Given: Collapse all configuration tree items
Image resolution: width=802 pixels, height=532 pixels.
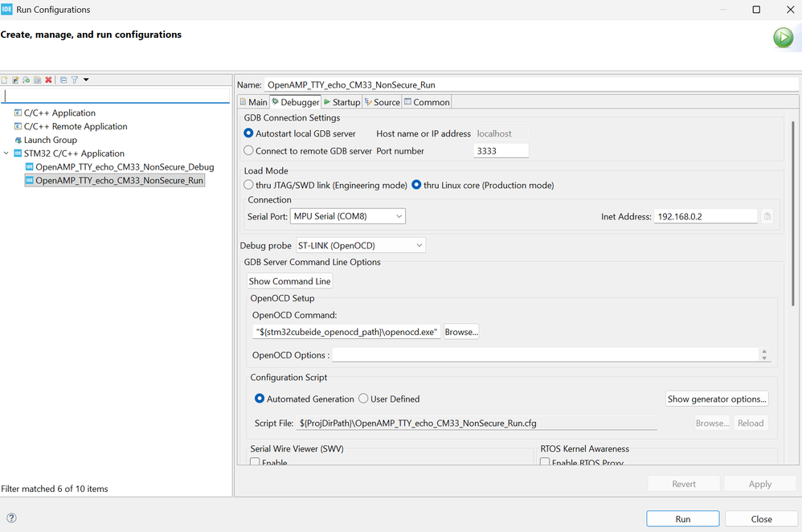Looking at the screenshot, I should click(63, 80).
